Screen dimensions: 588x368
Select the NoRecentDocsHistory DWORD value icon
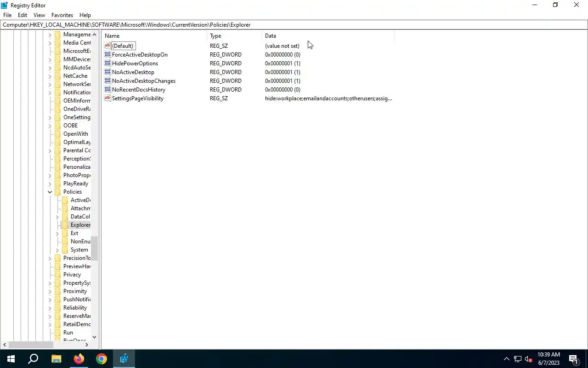pos(107,89)
